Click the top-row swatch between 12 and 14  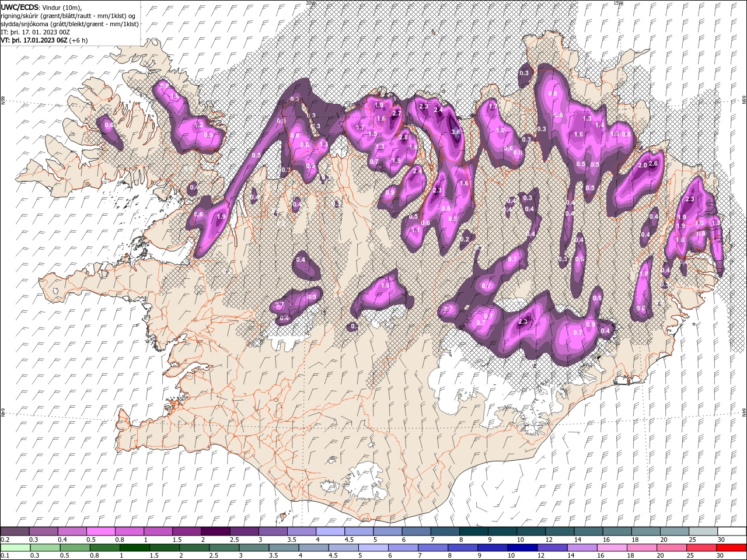point(559,531)
